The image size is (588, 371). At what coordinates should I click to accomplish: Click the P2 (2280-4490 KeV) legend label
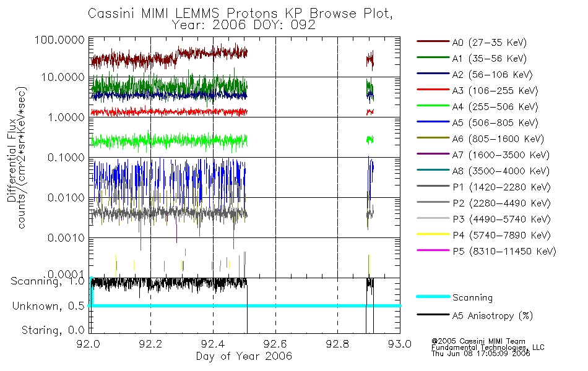point(501,203)
